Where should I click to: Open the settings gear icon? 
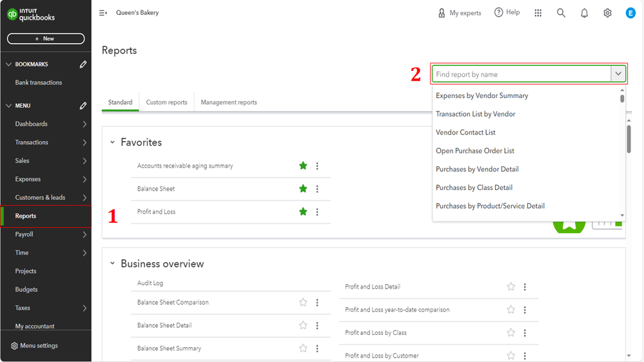pyautogui.click(x=607, y=13)
